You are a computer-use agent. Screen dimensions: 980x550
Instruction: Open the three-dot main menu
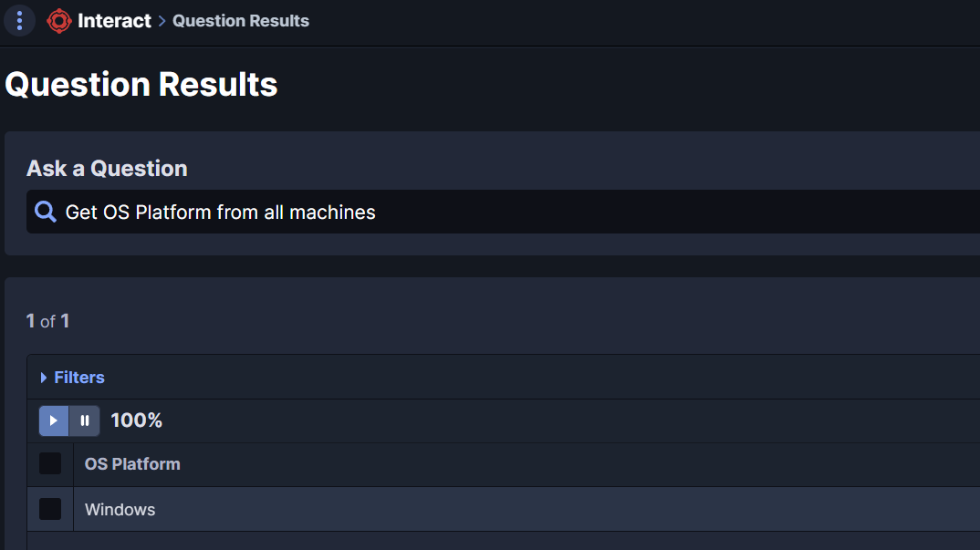pyautogui.click(x=19, y=20)
